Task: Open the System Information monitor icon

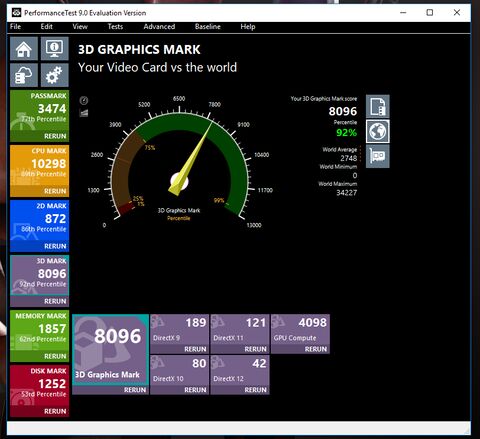Action: click(55, 49)
